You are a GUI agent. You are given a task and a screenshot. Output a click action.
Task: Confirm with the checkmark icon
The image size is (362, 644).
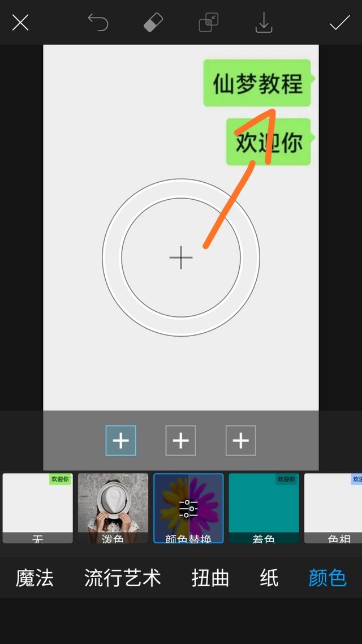339,23
